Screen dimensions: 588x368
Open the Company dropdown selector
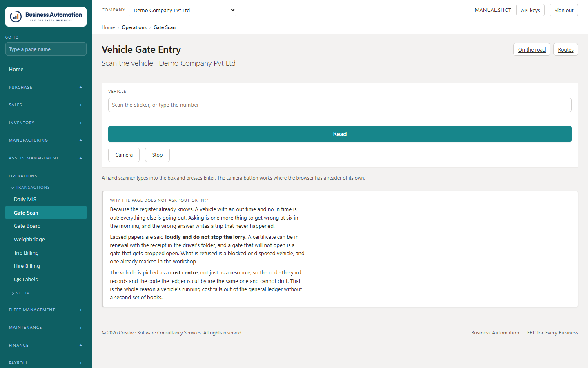[183, 10]
